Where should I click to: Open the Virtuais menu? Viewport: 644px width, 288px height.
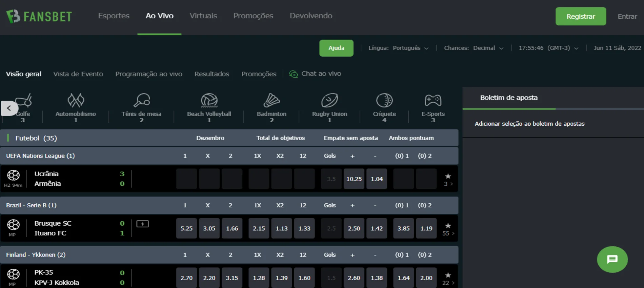point(203,16)
